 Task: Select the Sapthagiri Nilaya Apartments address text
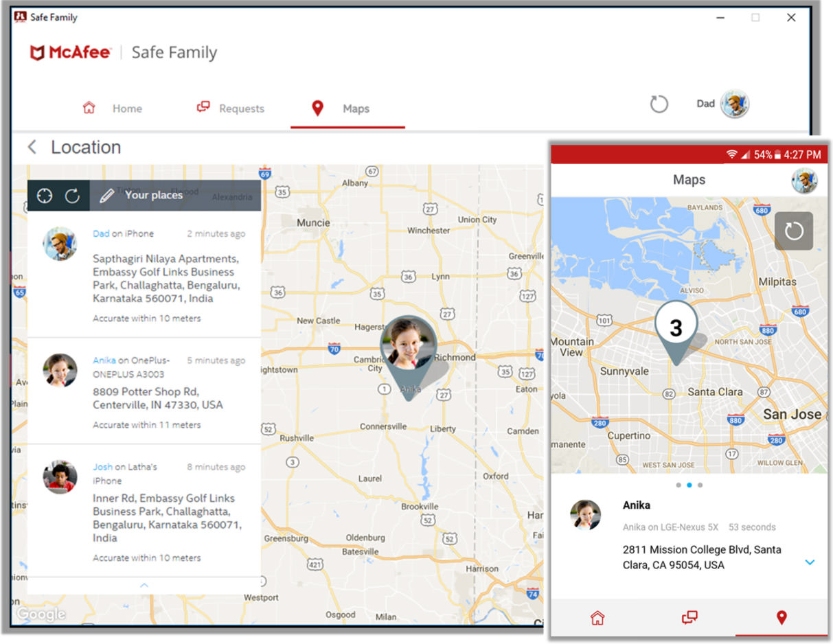click(x=166, y=279)
